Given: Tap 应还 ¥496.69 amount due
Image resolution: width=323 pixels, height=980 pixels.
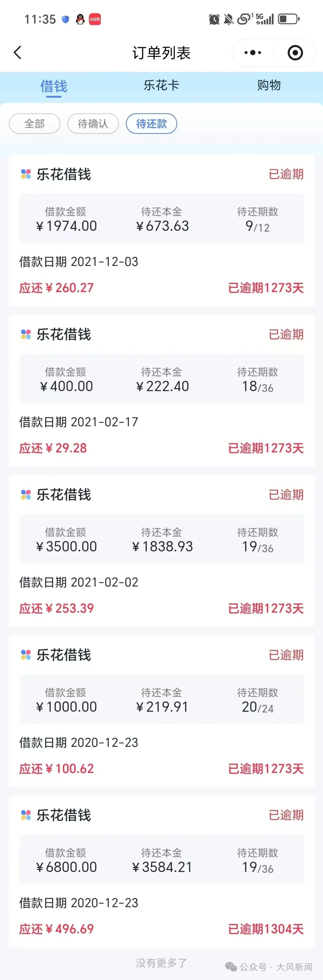Looking at the screenshot, I should click(x=57, y=929).
